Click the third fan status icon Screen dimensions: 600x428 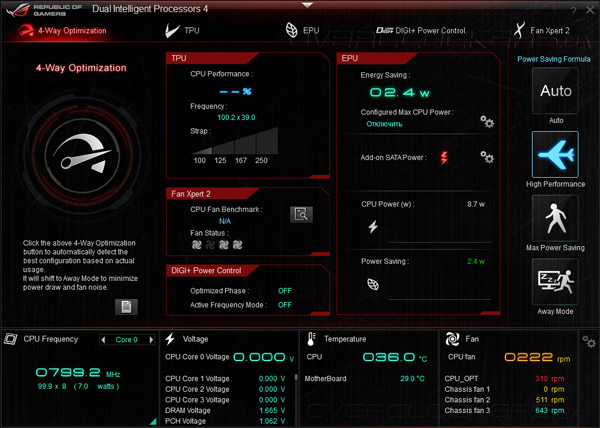point(224,245)
